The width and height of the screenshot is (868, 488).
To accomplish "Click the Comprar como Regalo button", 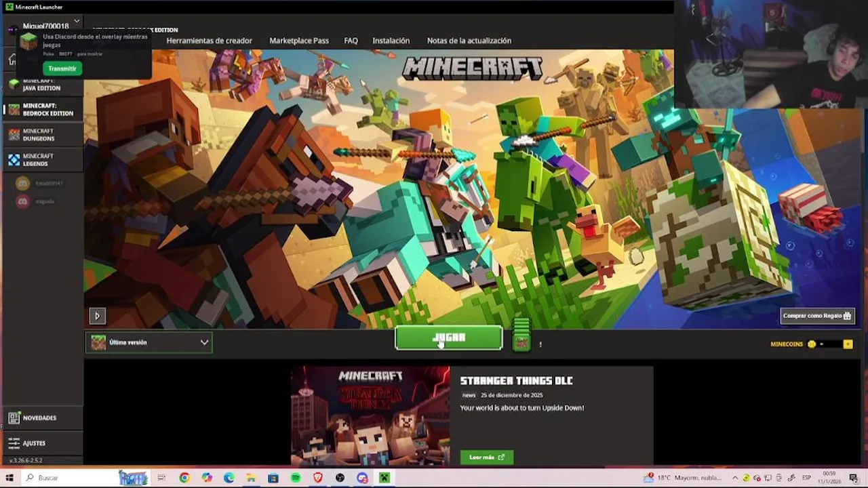I will (x=817, y=316).
